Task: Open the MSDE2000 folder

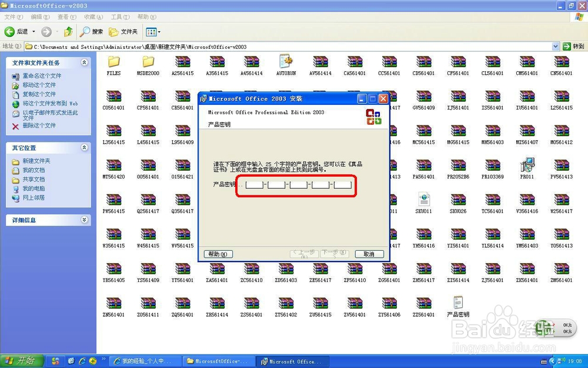Action: (148, 62)
